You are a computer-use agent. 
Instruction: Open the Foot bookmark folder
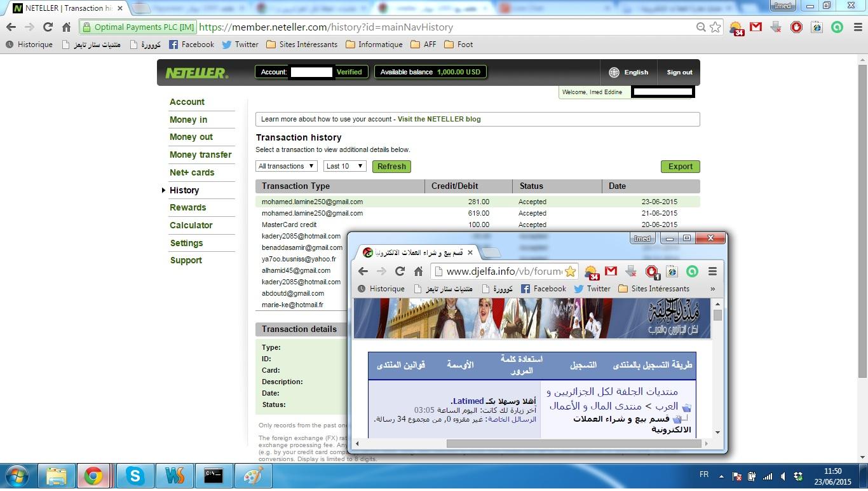click(x=458, y=45)
